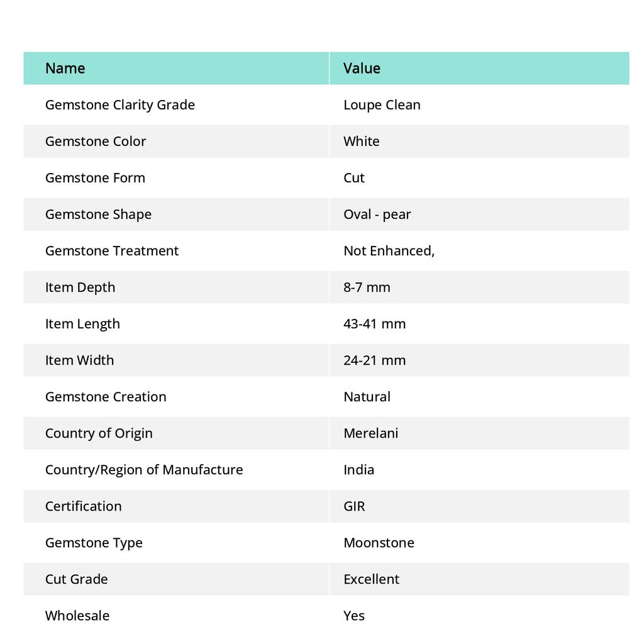Click the GIR certification value
Viewport: 644px width, 644px height.
tap(354, 506)
